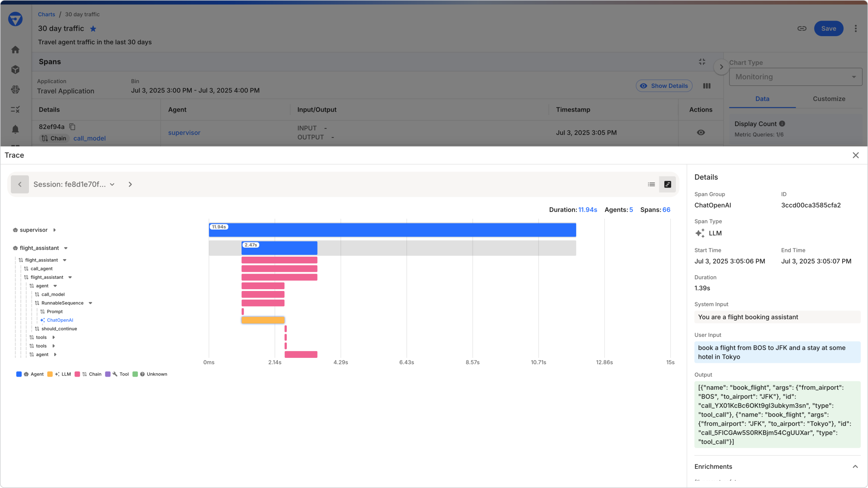Switch to the Customize tab
The height and width of the screenshot is (488, 868).
829,99
